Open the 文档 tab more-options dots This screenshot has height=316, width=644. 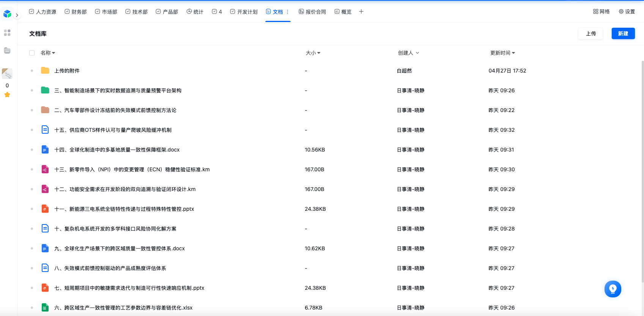(x=288, y=12)
